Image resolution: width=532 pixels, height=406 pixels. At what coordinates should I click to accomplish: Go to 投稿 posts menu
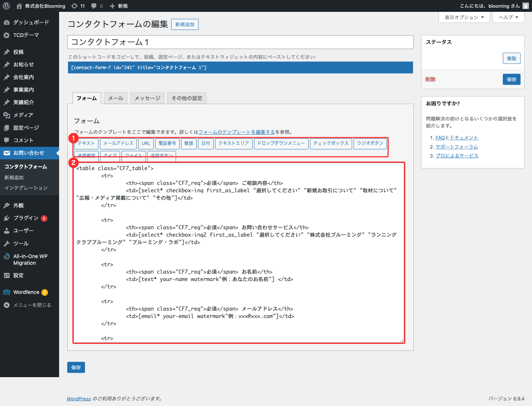pyautogui.click(x=30, y=52)
